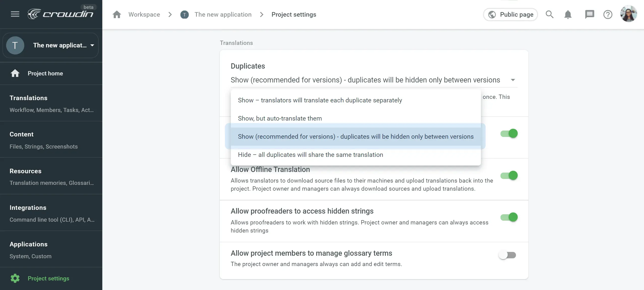Click the Project home house icon
644x290 pixels.
14,74
